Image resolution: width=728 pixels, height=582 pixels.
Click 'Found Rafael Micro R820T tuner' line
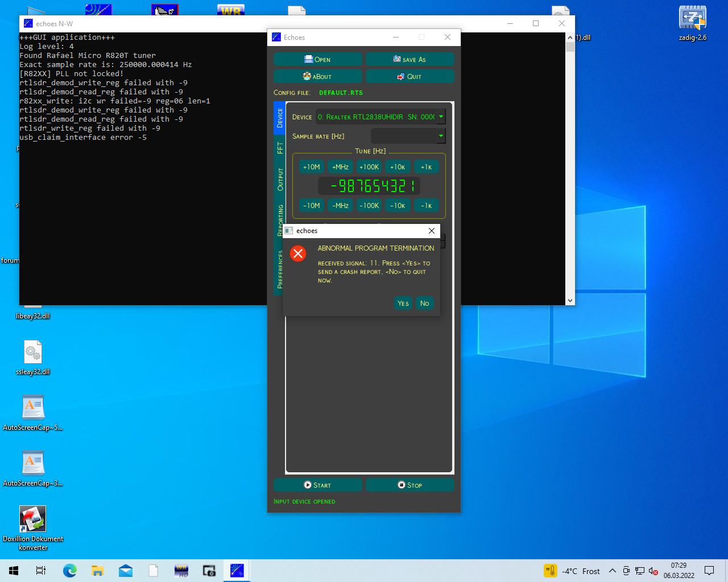coord(88,56)
